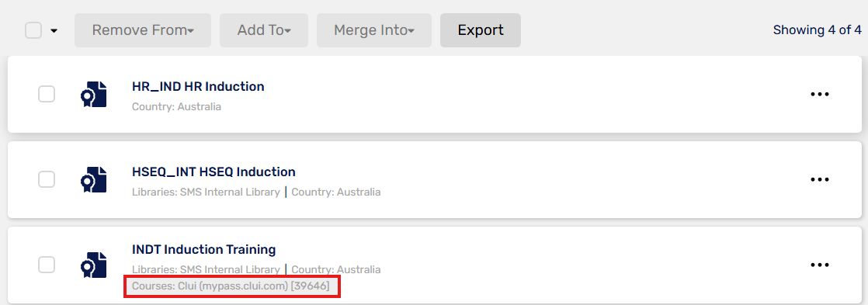Screen dimensions: 868x305
Task: Toggle the select-all checkbox in toolbar
Action: pos(33,30)
